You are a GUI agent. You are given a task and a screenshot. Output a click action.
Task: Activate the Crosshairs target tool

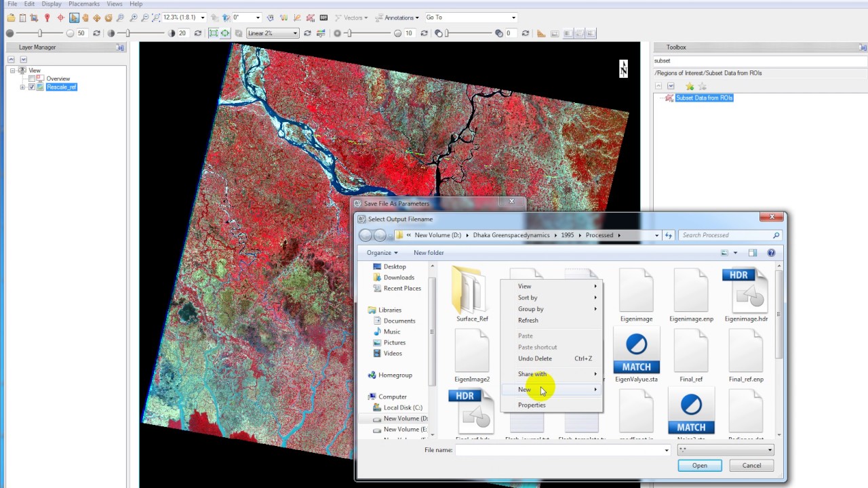[x=60, y=18]
